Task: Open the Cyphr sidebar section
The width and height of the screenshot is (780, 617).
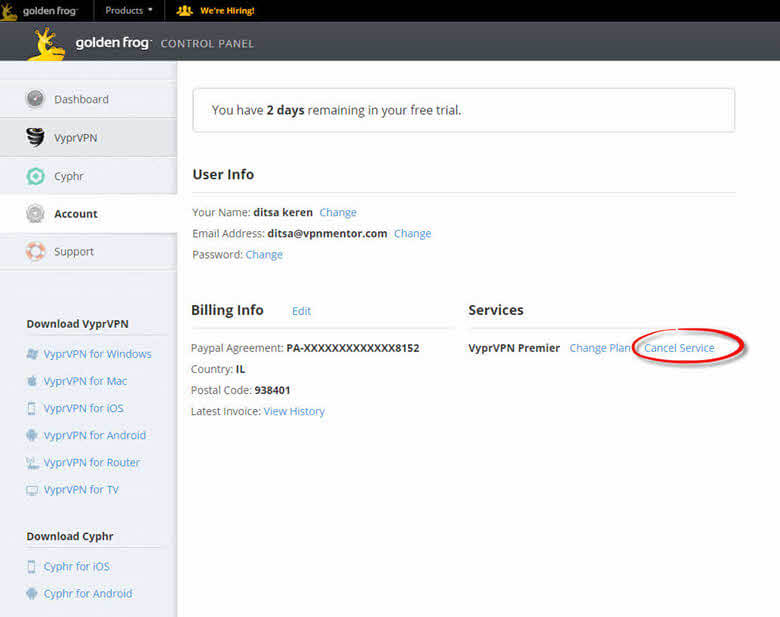Action: click(88, 176)
